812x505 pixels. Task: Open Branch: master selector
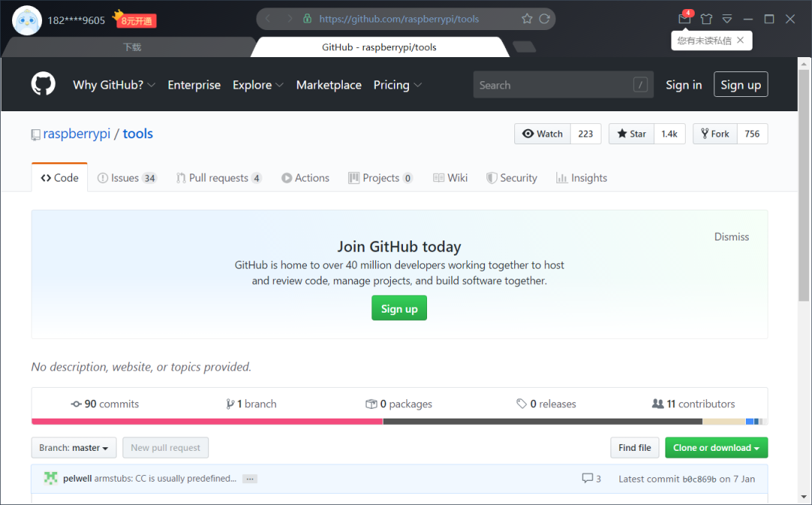tap(74, 448)
